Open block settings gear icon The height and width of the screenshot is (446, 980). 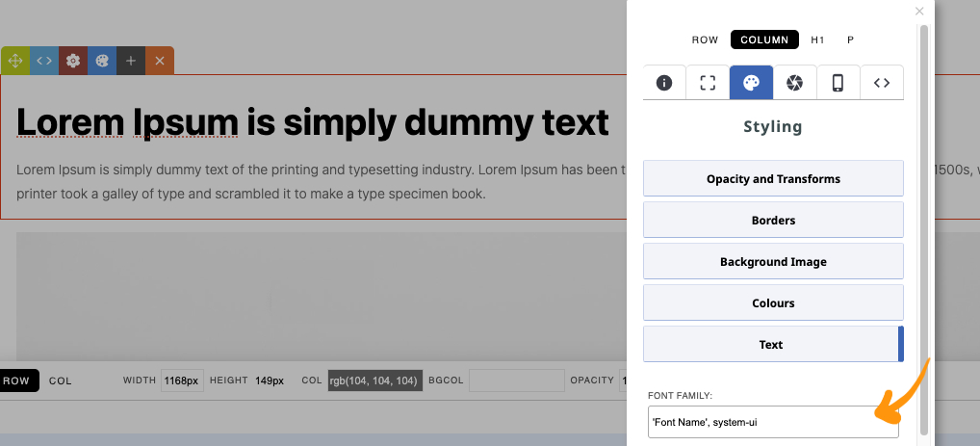pyautogui.click(x=73, y=61)
